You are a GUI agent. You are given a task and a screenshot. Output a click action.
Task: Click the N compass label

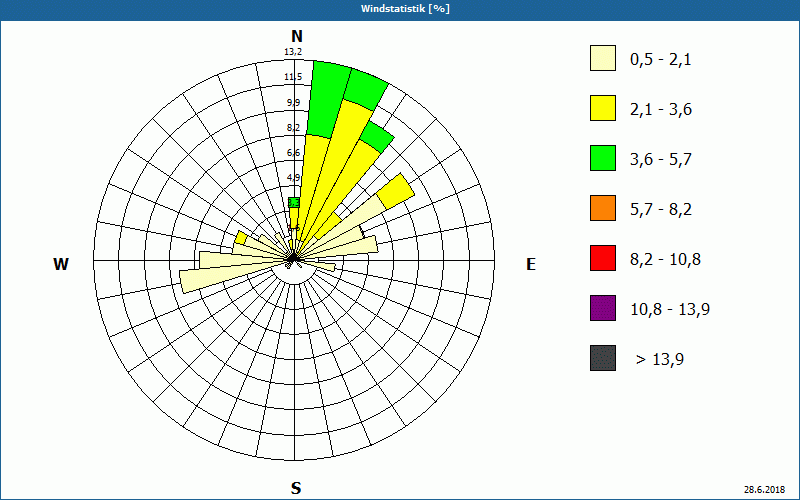tap(297, 36)
